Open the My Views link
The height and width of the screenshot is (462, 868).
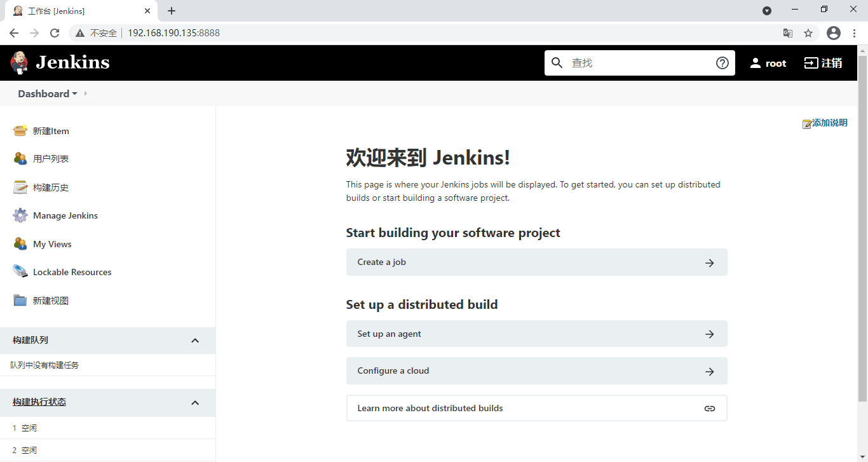[x=52, y=244]
